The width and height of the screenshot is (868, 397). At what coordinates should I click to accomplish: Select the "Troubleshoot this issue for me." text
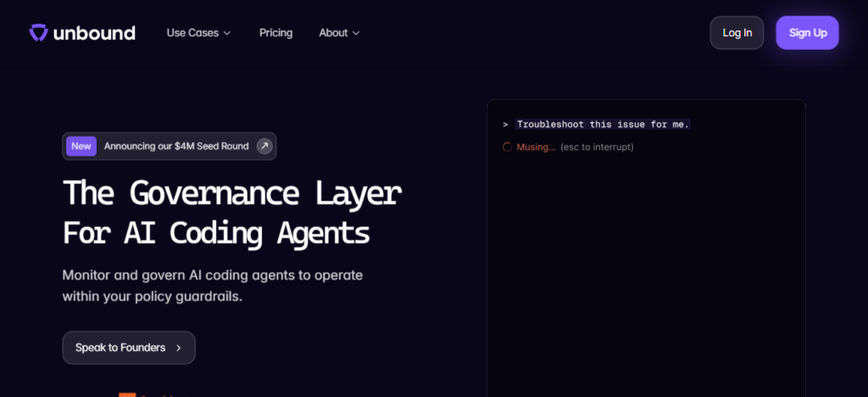[x=603, y=125]
